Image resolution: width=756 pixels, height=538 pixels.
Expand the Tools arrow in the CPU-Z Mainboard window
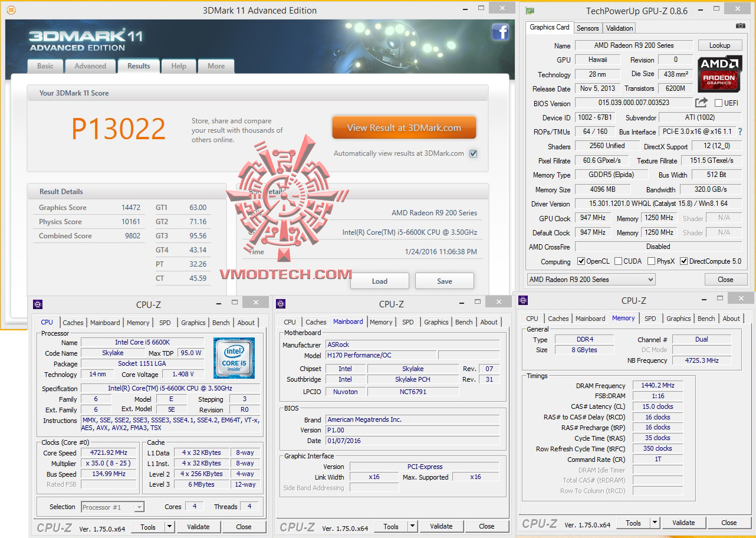[x=412, y=526]
